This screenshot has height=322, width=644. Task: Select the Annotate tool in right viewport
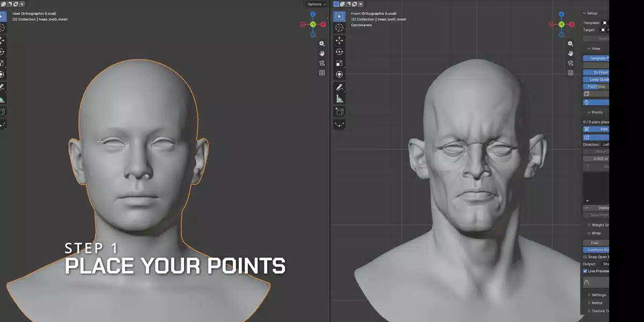pos(339,87)
